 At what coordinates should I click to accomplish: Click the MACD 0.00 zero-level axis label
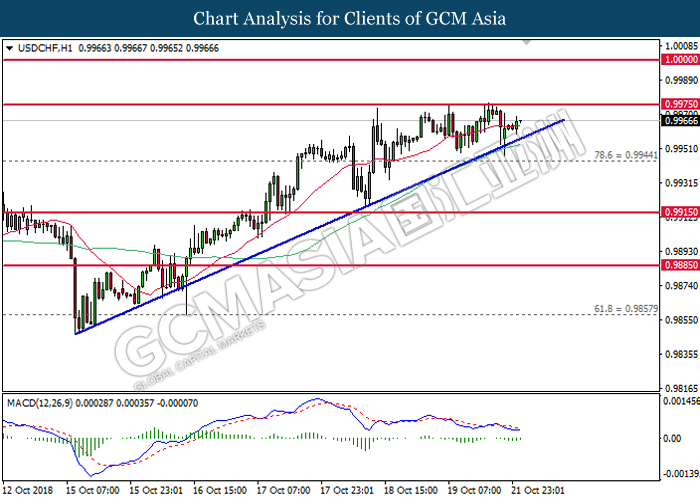click(x=672, y=438)
